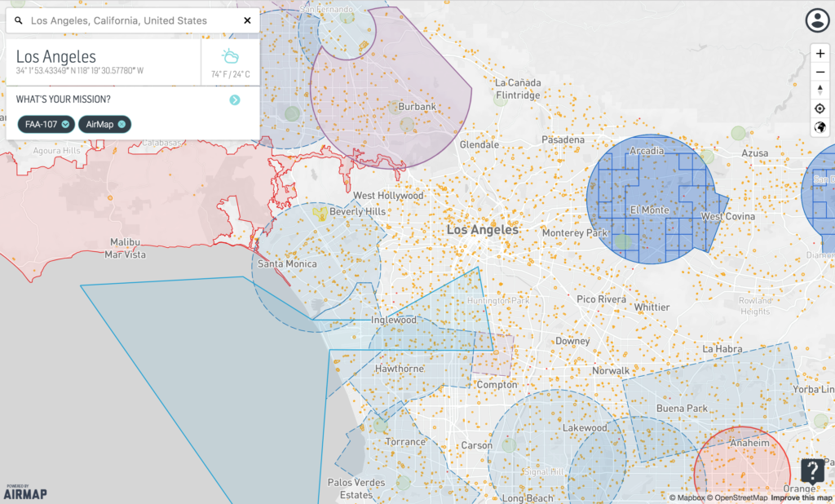835x504 pixels.
Task: Zoom out with the minus button
Action: click(820, 72)
